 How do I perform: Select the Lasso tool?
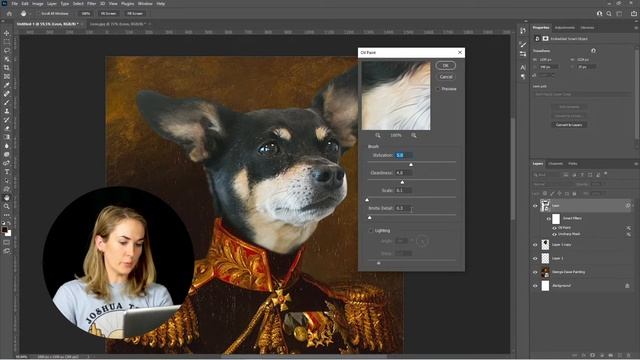tap(7, 51)
